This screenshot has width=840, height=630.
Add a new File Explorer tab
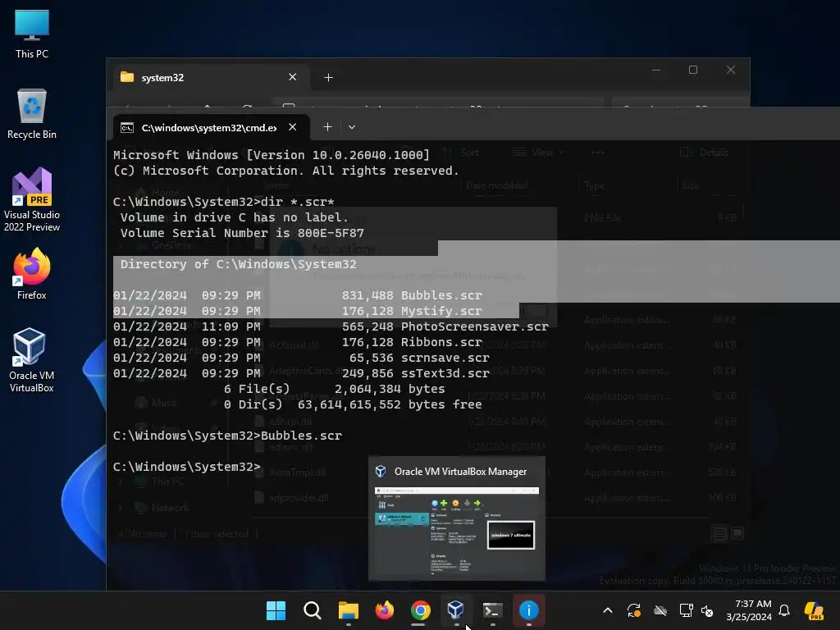point(328,78)
